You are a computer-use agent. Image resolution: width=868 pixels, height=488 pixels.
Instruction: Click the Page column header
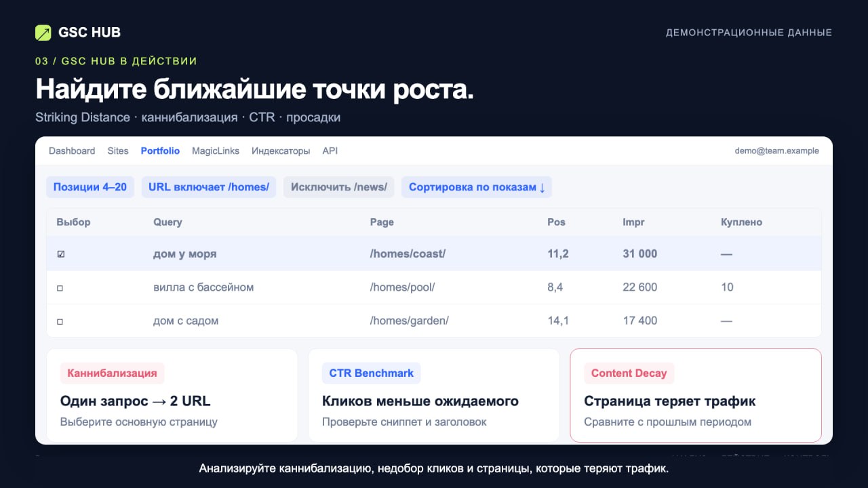pos(382,222)
